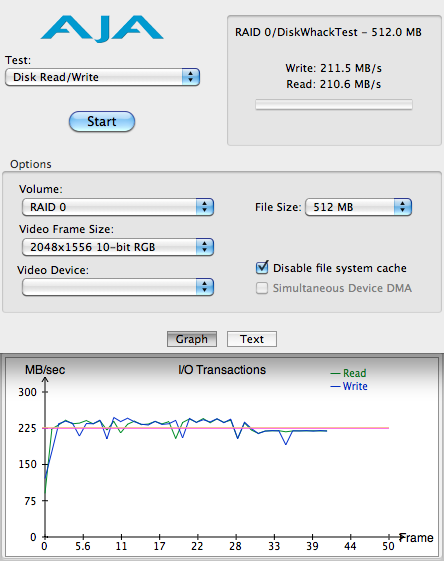Click the File Size label
Screen dimensions: 444x561
click(x=278, y=207)
